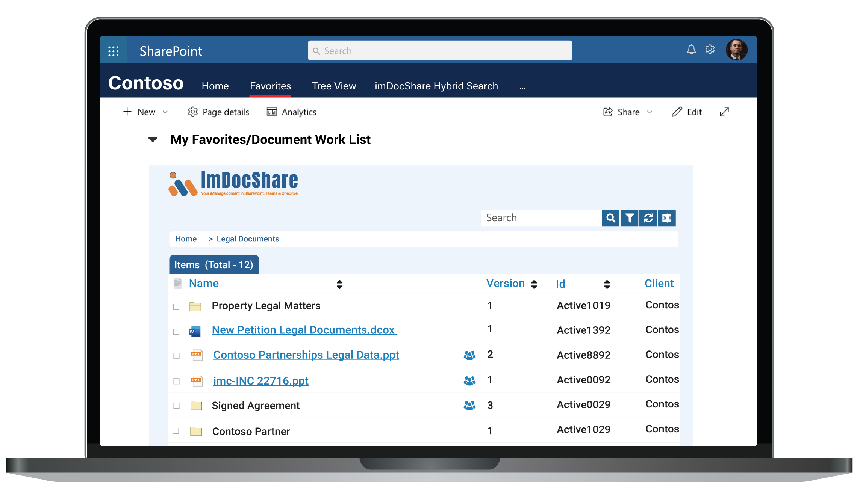Click the PPT icon for Contoso Partnerships Legal Data
The height and width of the screenshot is (504, 863).
(x=196, y=355)
